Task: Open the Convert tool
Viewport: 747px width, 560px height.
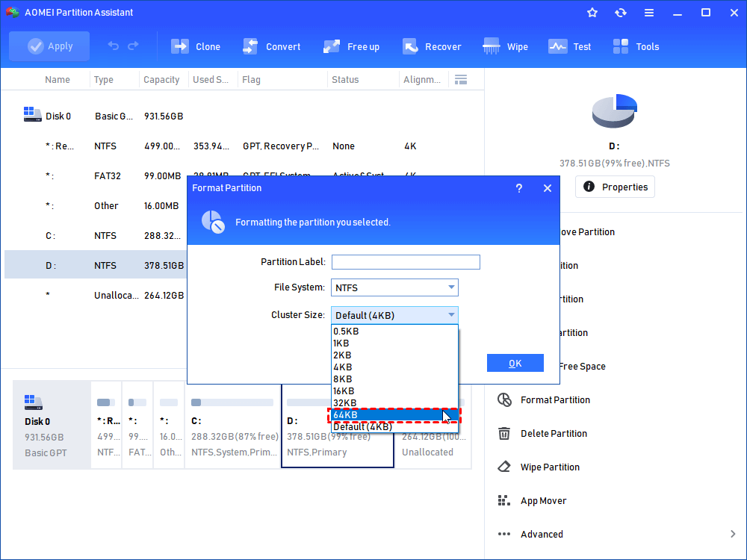Action: (x=272, y=46)
